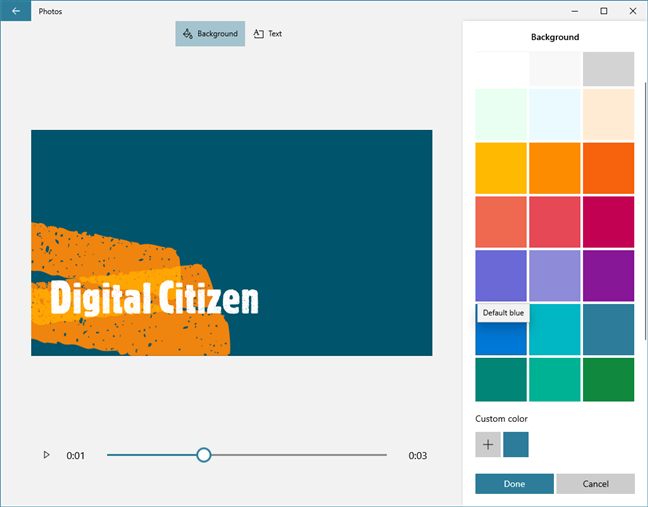Minimize the Photos window
The width and height of the screenshot is (648, 507).
(x=574, y=11)
